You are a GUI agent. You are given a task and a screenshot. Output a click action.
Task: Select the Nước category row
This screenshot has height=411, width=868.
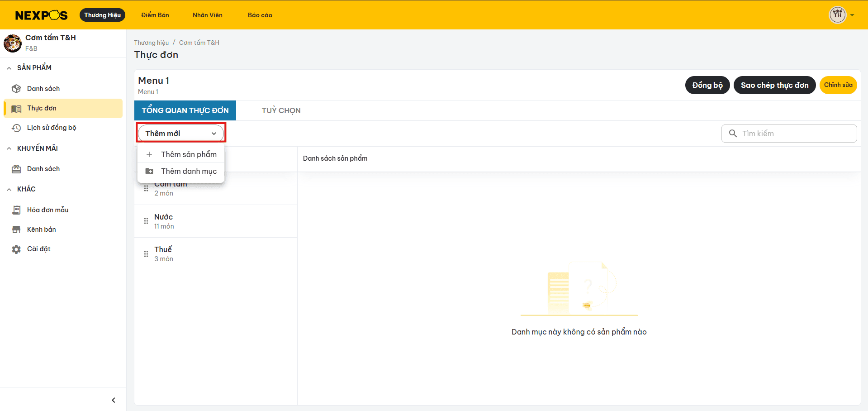click(216, 221)
